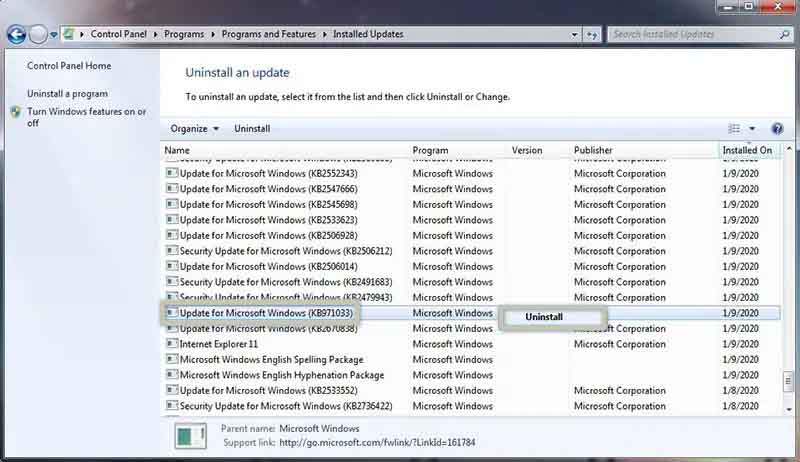Viewport: 800px width, 462px height.
Task: Open Control Panel Home link
Action: (x=69, y=66)
